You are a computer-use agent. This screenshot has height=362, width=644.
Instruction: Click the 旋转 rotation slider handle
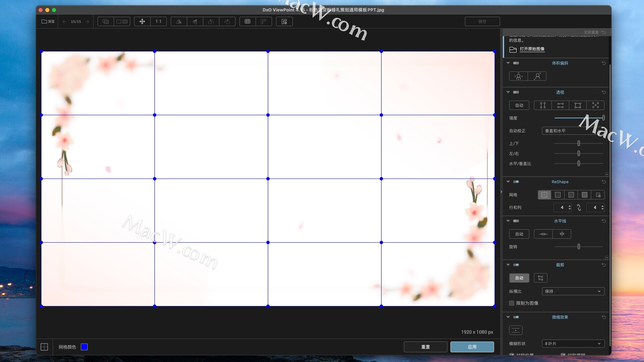pyautogui.click(x=579, y=247)
